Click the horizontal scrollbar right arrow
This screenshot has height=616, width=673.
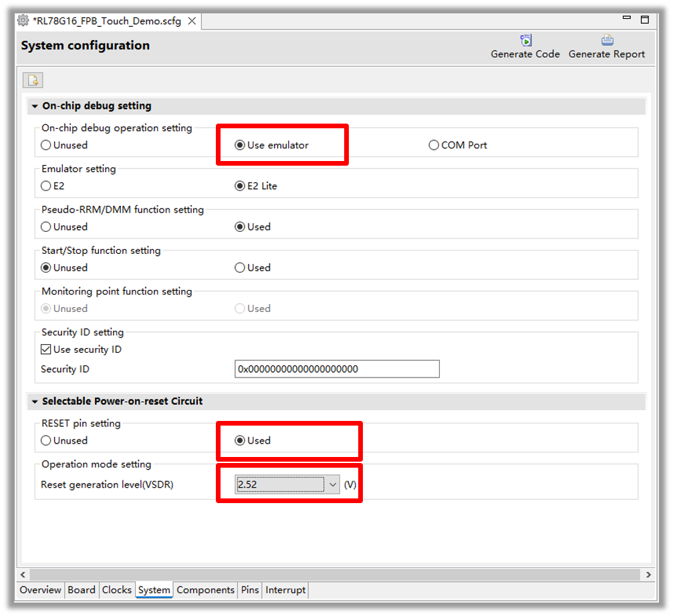pyautogui.click(x=648, y=575)
